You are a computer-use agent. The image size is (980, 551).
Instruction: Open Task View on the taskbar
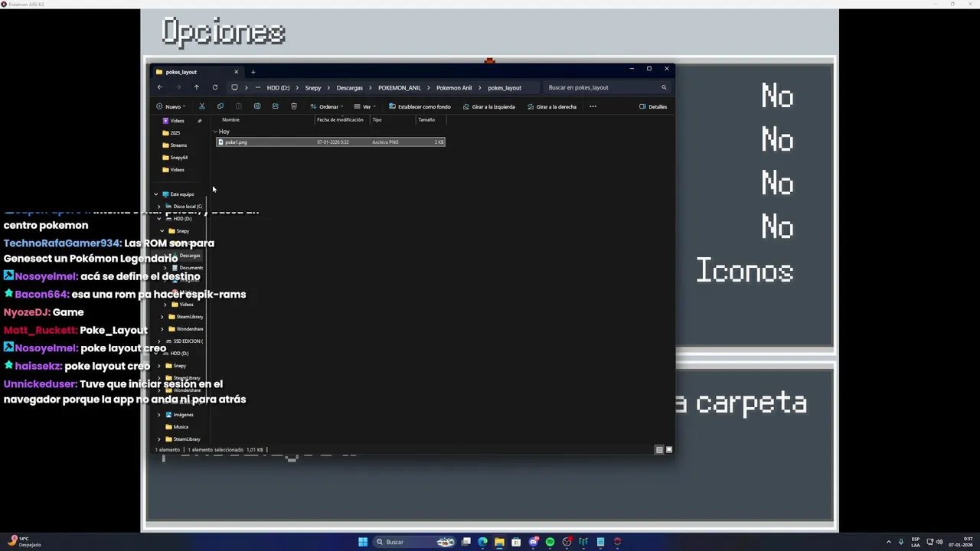465,542
